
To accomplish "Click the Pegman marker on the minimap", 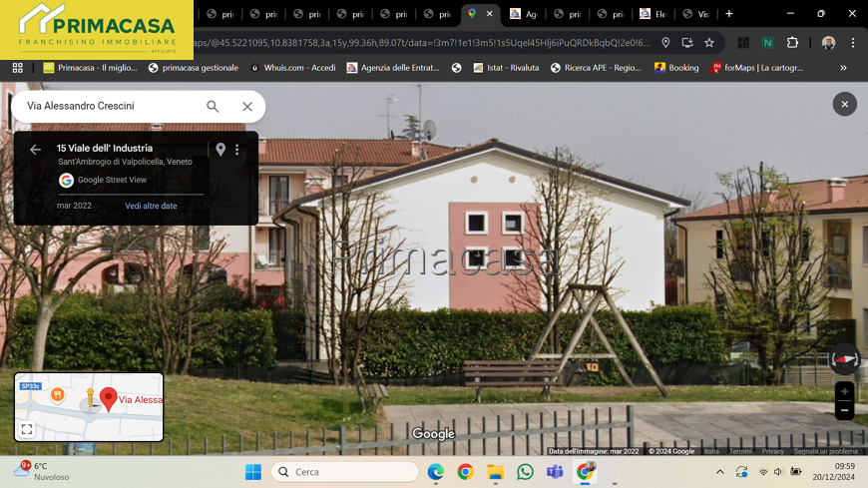I will [90, 400].
